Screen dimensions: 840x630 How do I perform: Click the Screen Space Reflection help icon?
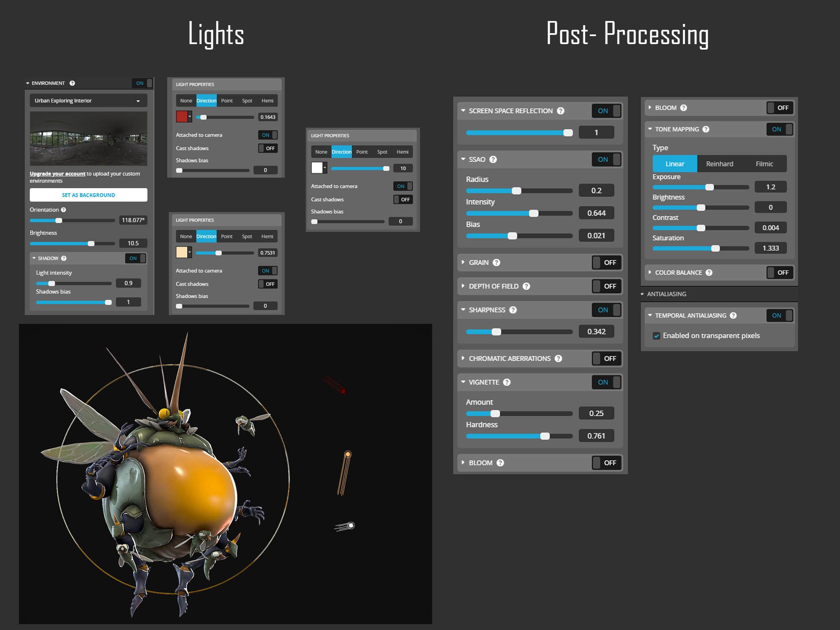[560, 111]
